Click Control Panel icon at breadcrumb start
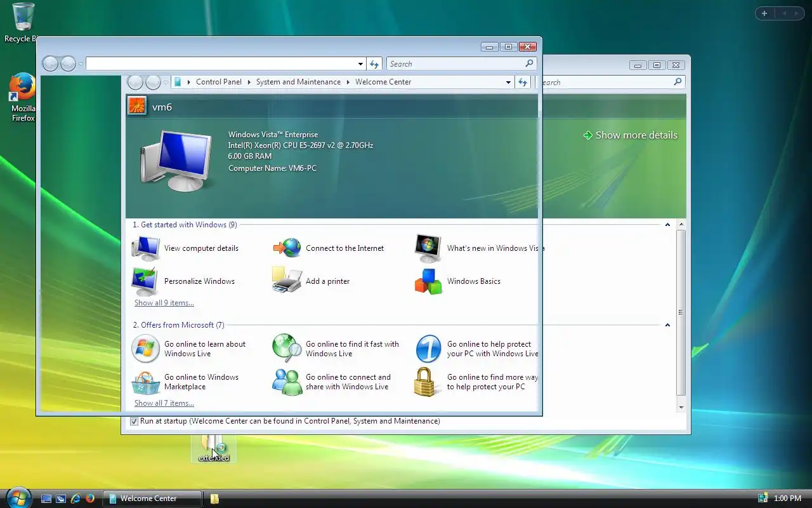This screenshot has height=508, width=812. tap(178, 82)
